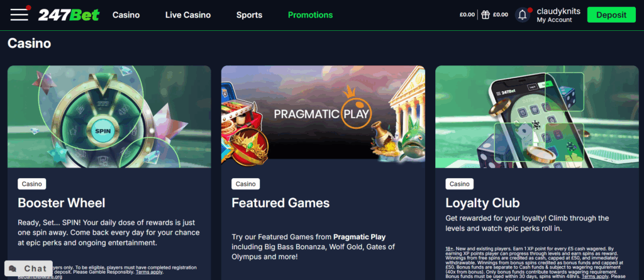Open the hamburger menu icon
This screenshot has width=644, height=280.
pos(19,15)
